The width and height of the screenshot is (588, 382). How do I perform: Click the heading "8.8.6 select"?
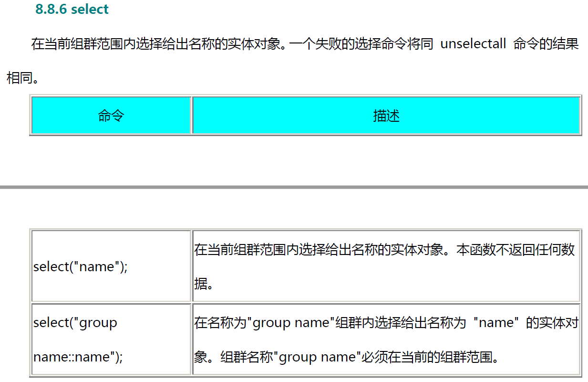[x=71, y=9]
